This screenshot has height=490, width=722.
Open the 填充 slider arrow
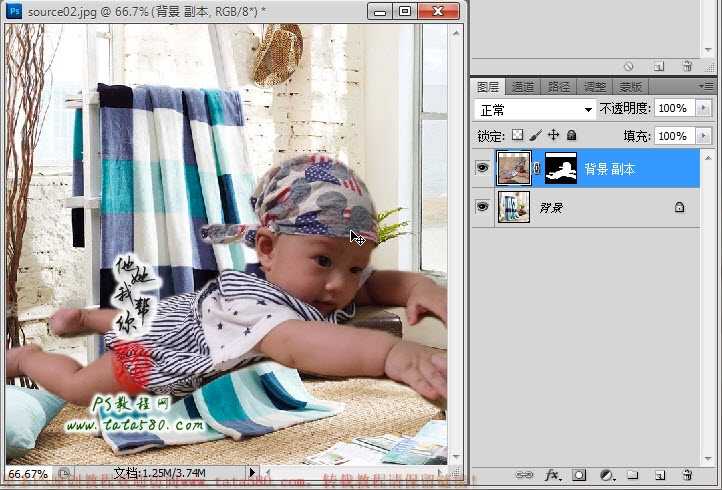[x=703, y=136]
